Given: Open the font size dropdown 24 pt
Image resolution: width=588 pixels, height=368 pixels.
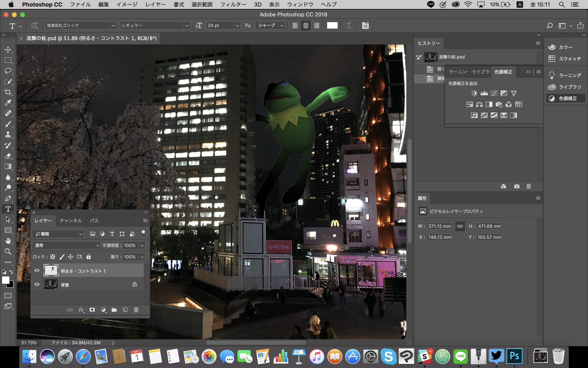Looking at the screenshot, I should 237,25.
